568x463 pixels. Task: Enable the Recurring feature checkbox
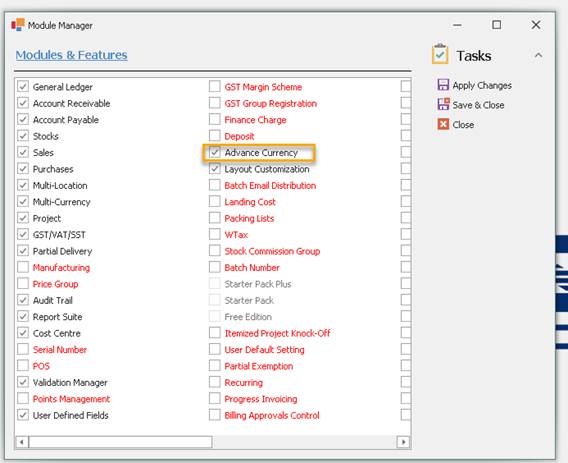tap(215, 382)
